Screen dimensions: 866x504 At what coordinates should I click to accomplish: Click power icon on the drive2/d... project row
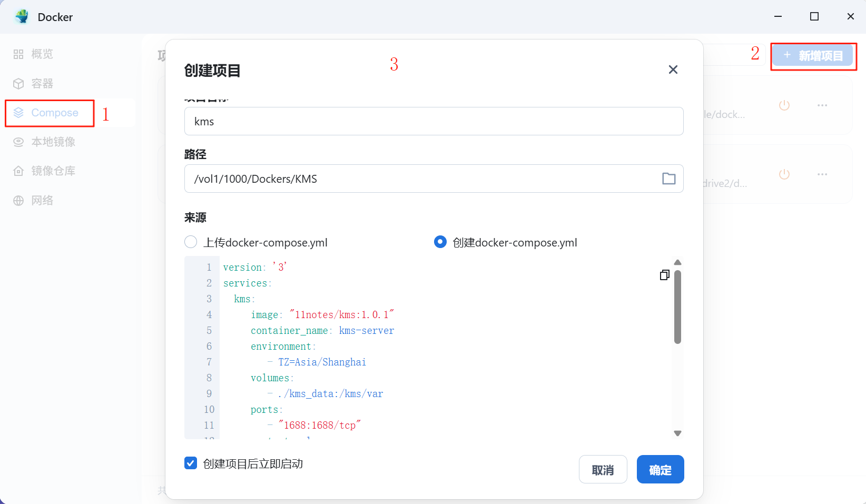(x=784, y=174)
